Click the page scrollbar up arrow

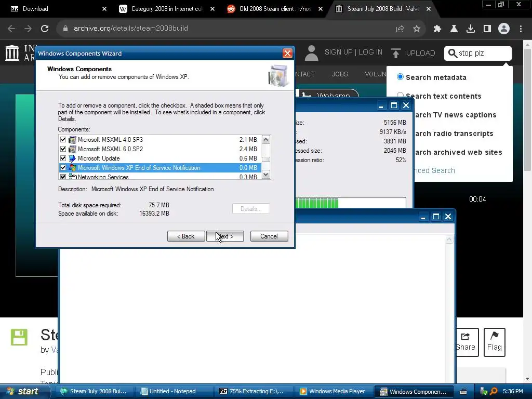[528, 45]
